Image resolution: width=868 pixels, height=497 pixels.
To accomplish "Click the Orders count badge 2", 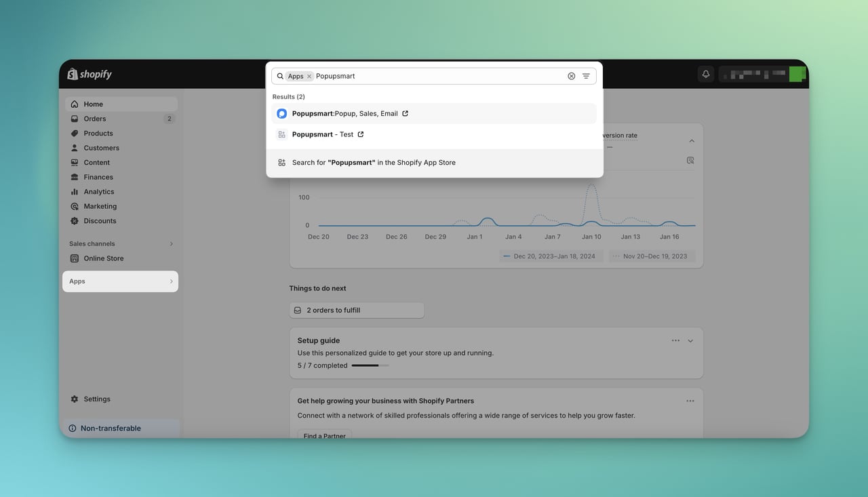I will click(x=169, y=119).
